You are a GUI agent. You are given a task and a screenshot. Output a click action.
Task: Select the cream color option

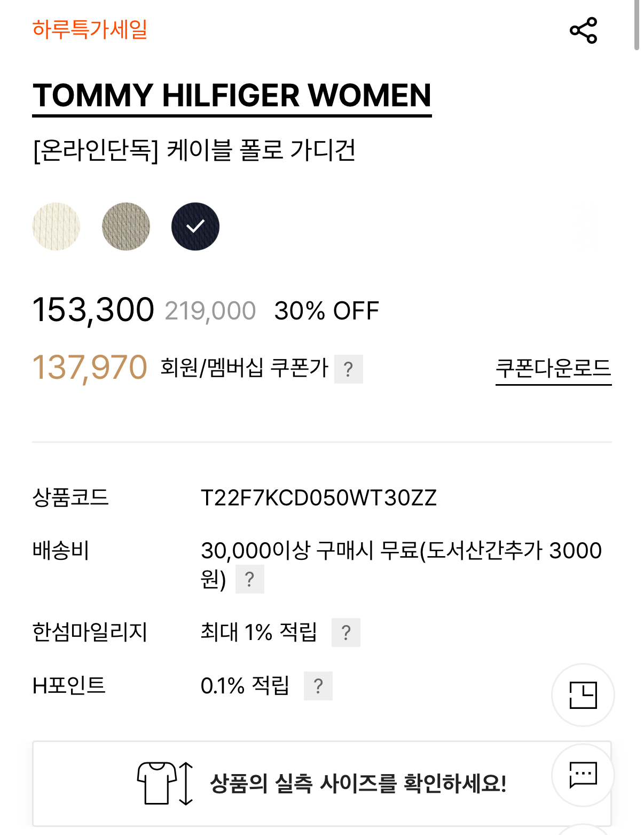coord(56,226)
